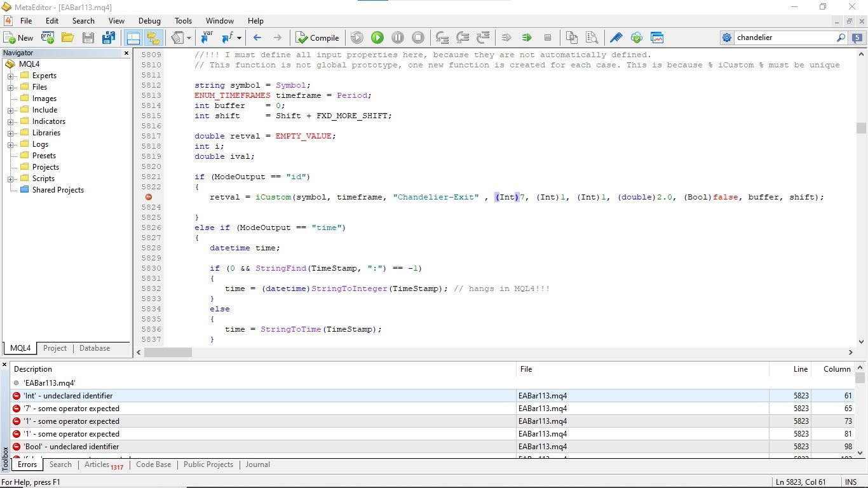The image size is (868, 488).
Task: Close the Toolbox panel
Action: coord(4,365)
